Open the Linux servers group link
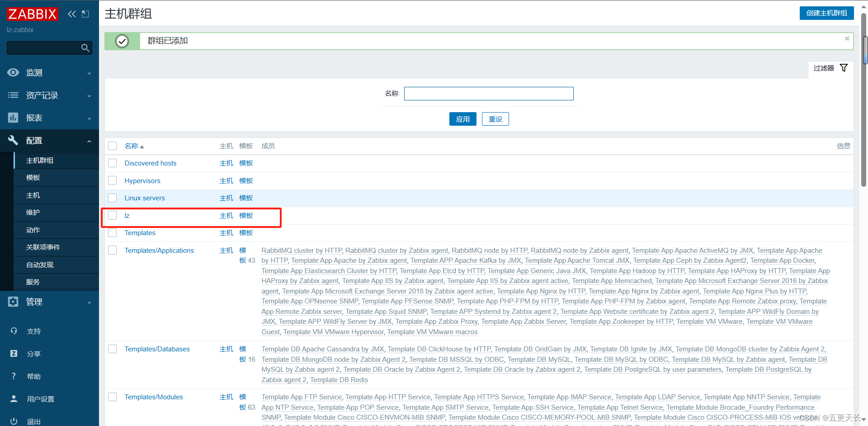868x426 pixels. tap(145, 198)
